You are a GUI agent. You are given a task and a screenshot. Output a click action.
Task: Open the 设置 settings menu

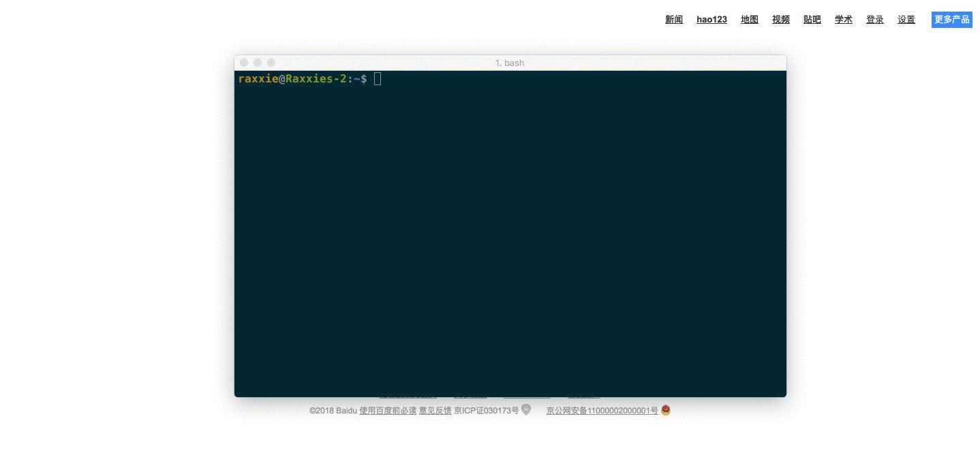tap(906, 19)
